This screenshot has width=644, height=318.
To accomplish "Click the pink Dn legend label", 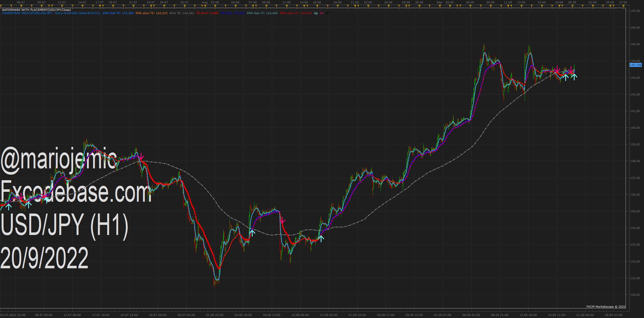I will pyautogui.click(x=322, y=13).
